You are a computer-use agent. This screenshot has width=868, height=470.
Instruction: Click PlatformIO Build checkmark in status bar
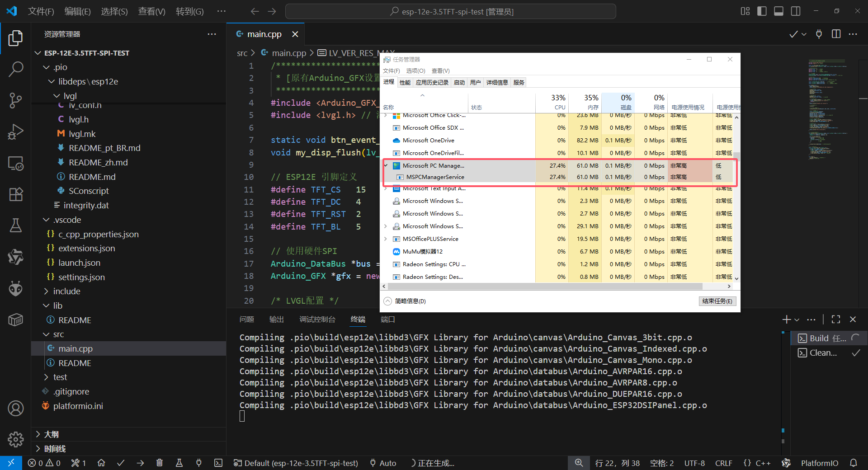point(121,463)
